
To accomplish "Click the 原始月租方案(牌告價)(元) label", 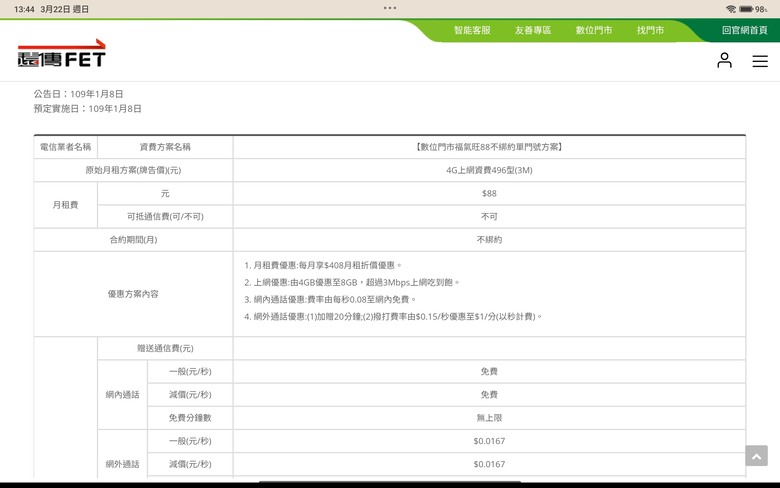I will click(133, 170).
